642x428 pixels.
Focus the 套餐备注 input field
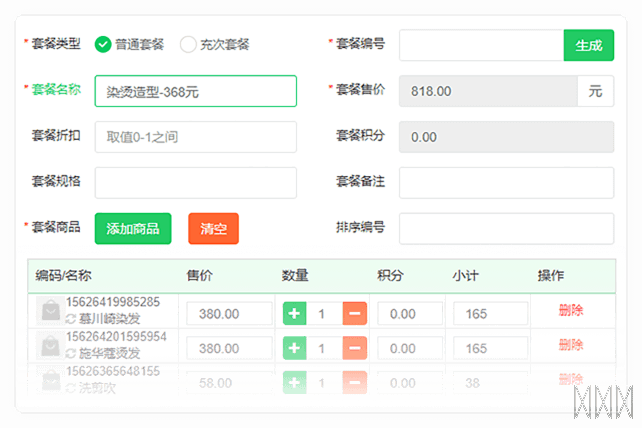(506, 183)
